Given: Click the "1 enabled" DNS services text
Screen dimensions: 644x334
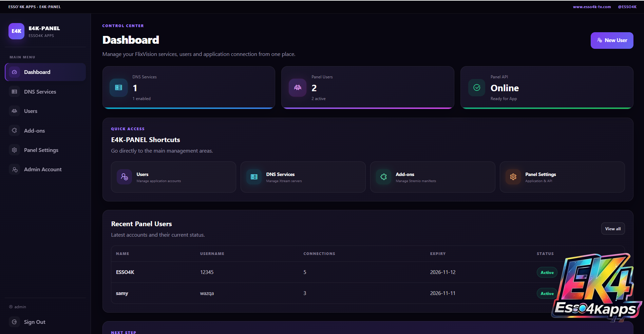Looking at the screenshot, I should tap(141, 99).
